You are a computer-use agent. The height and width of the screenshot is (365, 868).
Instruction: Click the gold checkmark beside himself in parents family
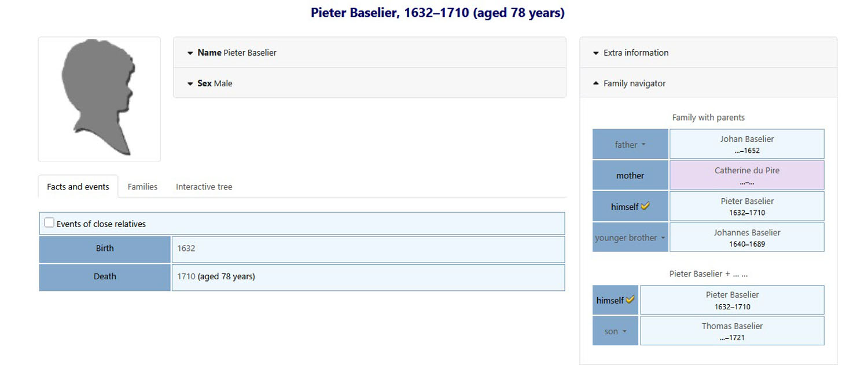(645, 206)
